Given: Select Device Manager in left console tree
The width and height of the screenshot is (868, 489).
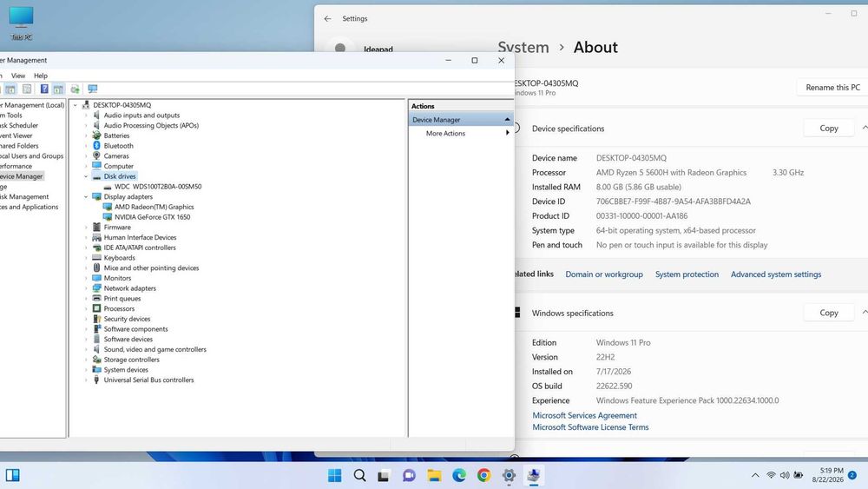Looking at the screenshot, I should 21,176.
